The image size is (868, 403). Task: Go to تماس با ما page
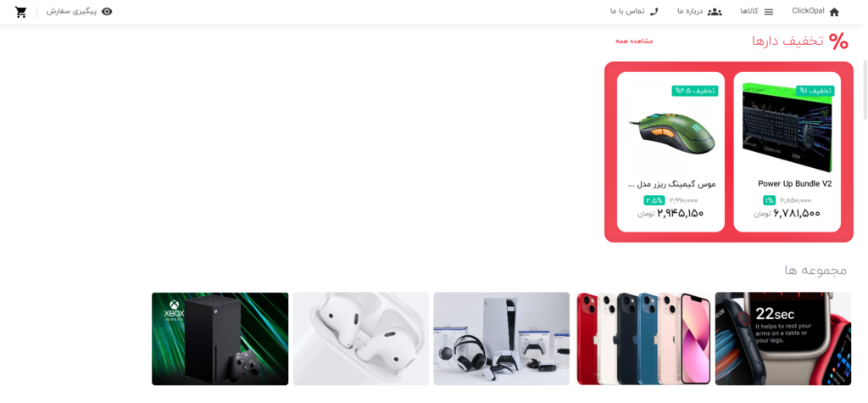[x=627, y=11]
